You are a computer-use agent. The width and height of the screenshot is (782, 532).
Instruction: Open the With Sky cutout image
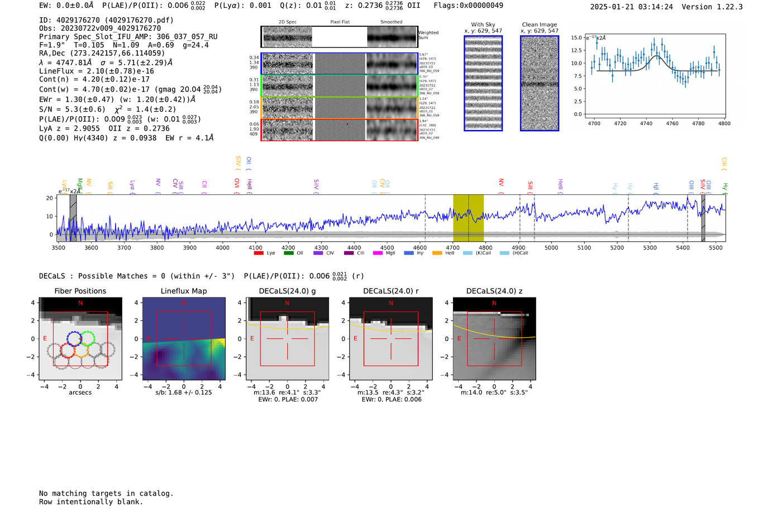coord(483,84)
